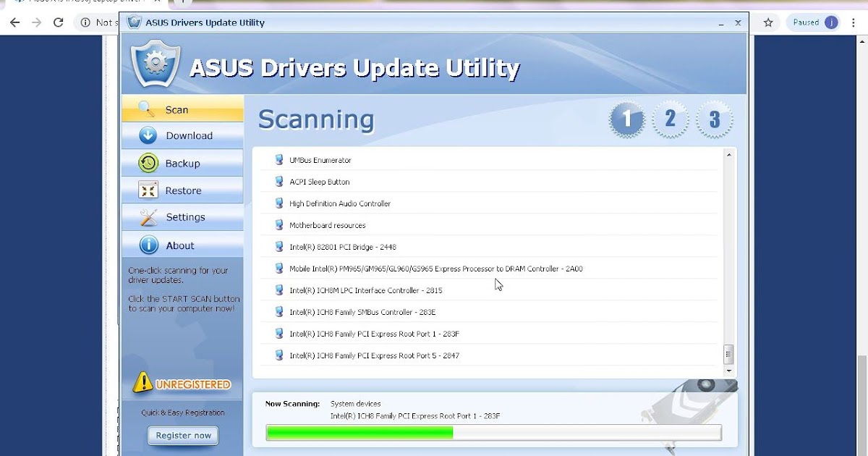Close the ASUS Drivers Update Utility window

pos(738,22)
